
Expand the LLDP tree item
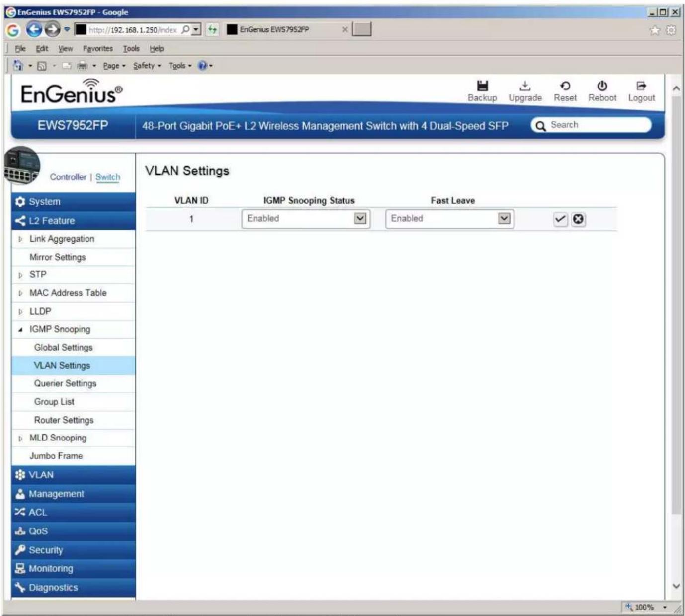[x=20, y=312]
